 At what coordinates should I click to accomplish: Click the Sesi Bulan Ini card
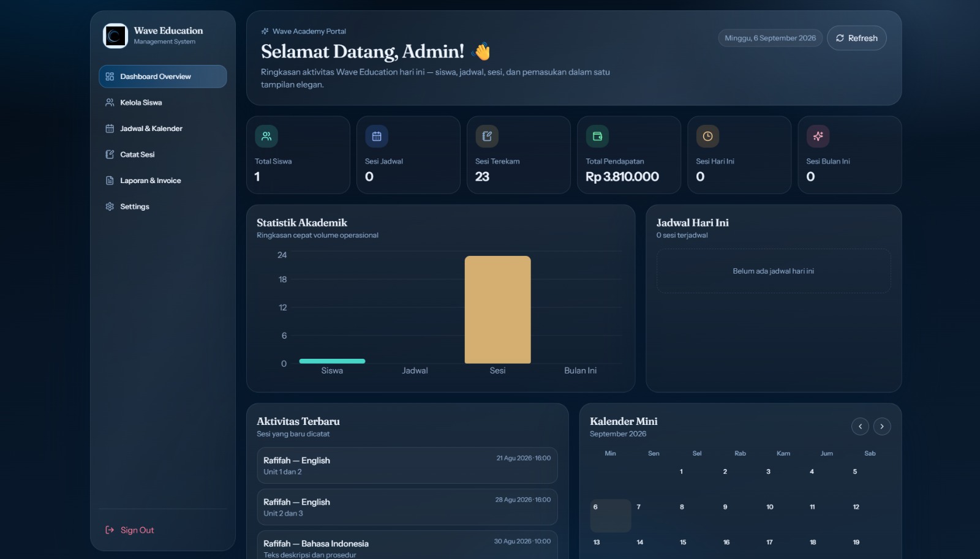point(850,155)
